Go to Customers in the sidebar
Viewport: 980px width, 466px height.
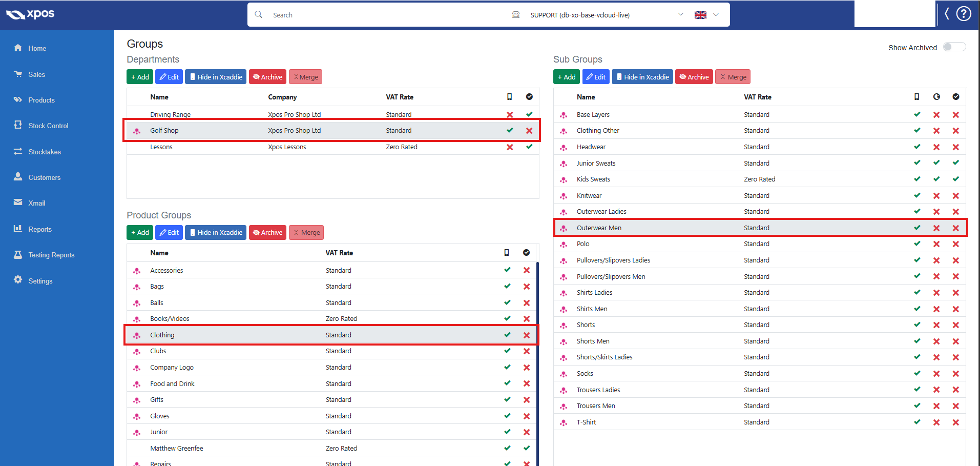pyautogui.click(x=45, y=177)
